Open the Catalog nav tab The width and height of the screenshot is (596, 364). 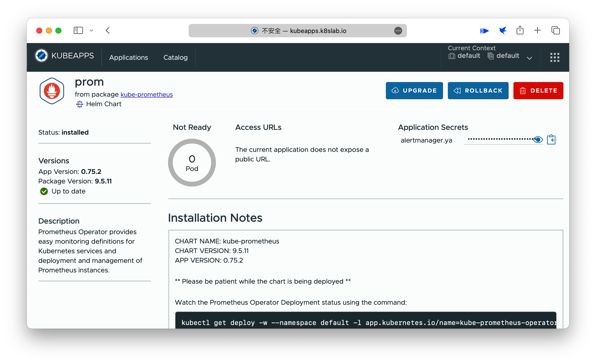pos(175,58)
